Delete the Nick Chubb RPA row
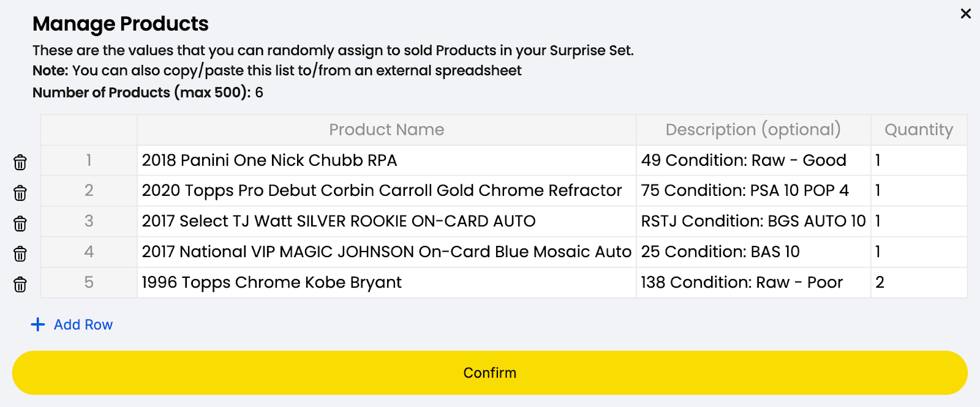This screenshot has width=980, height=407. coord(20,162)
